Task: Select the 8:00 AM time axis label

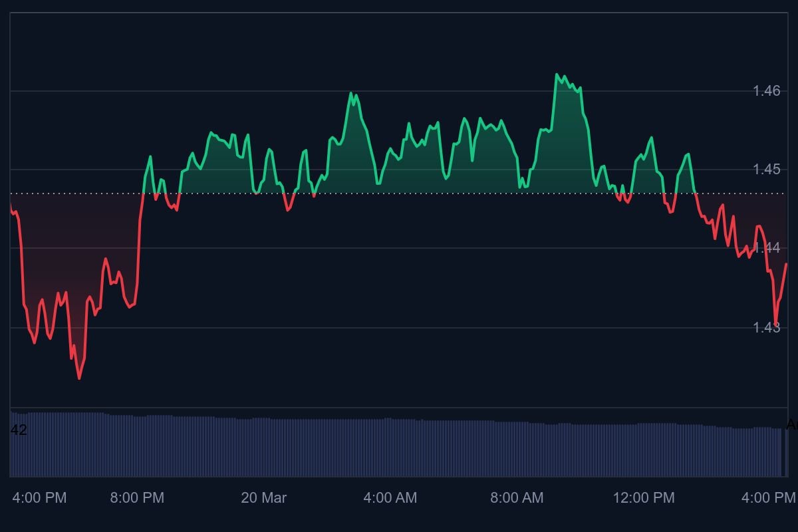Action: pos(516,497)
